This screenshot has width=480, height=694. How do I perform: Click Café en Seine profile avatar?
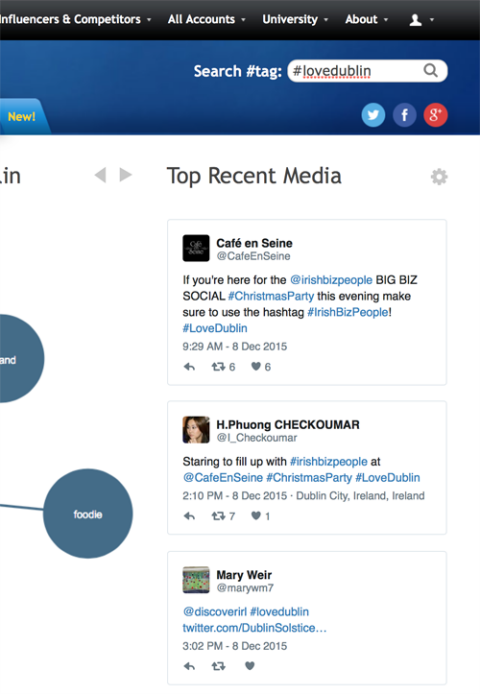(x=196, y=248)
